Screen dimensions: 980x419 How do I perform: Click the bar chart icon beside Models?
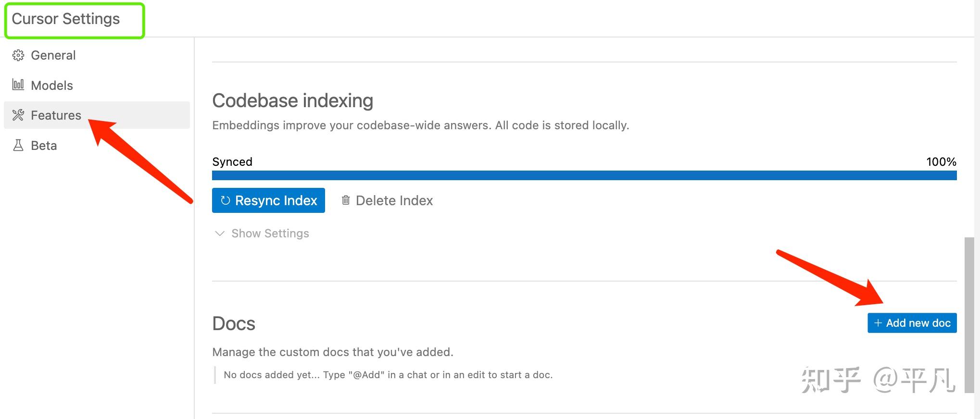tap(18, 85)
